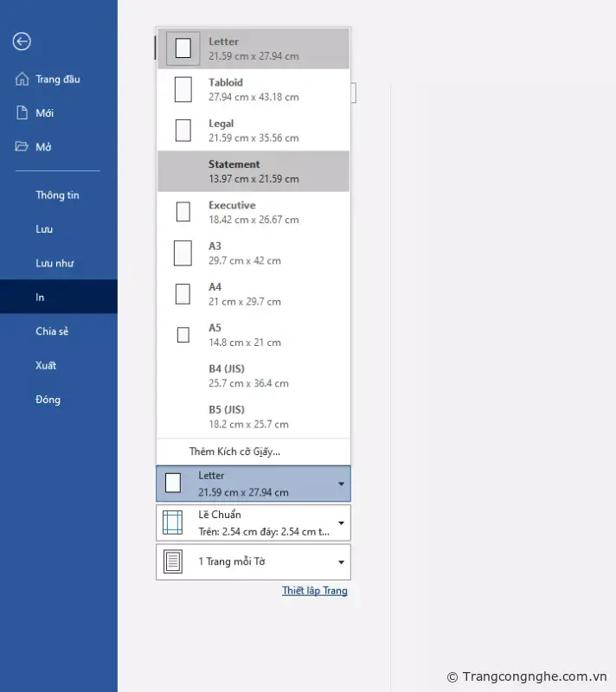The width and height of the screenshot is (616, 692).
Task: Select Tabloid paper size
Action: click(x=253, y=89)
